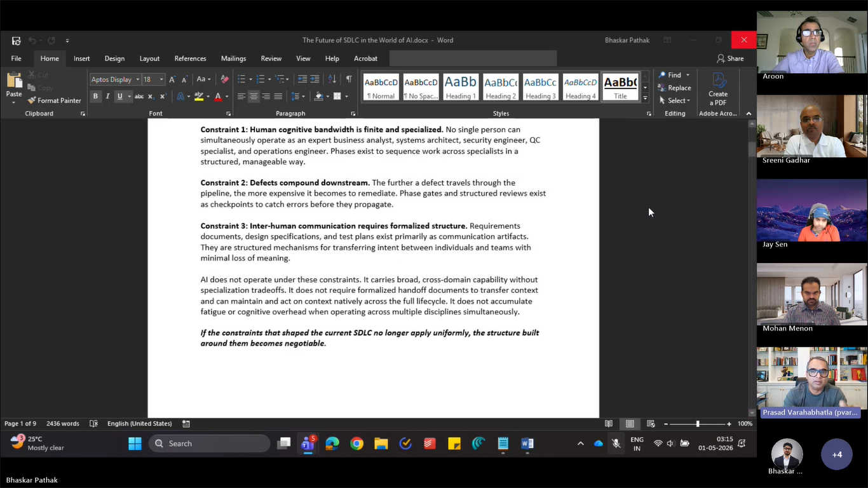Click the Format Painter icon

[32, 100]
